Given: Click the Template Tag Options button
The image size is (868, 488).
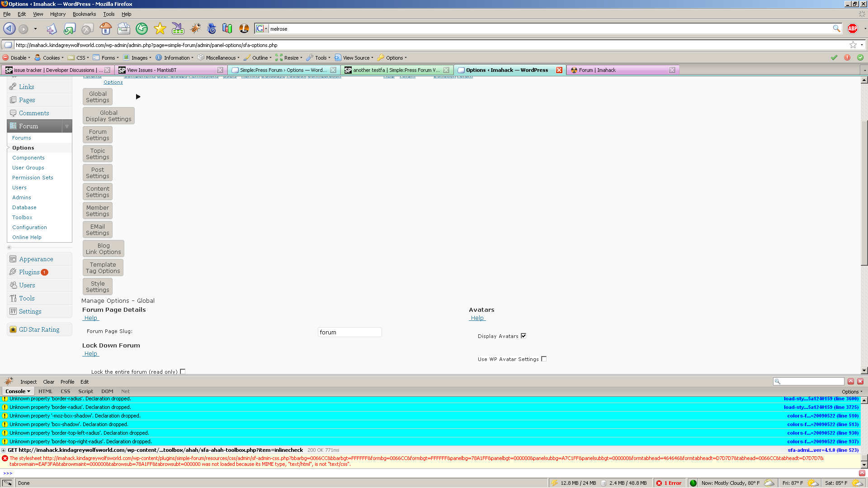Looking at the screenshot, I should tap(103, 267).
